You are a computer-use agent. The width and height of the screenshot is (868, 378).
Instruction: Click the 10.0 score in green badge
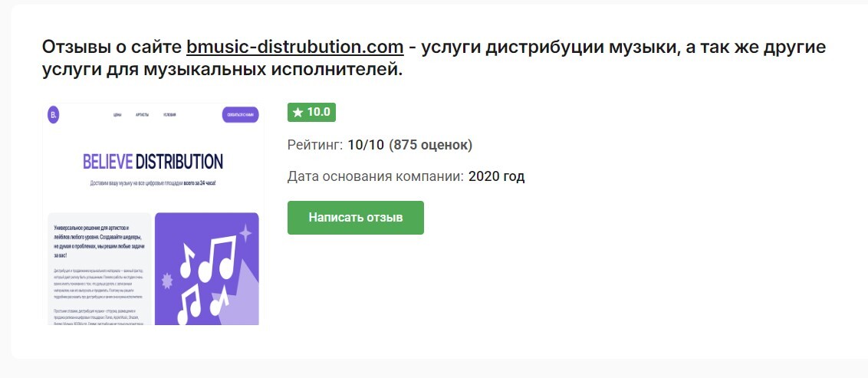pyautogui.click(x=318, y=113)
